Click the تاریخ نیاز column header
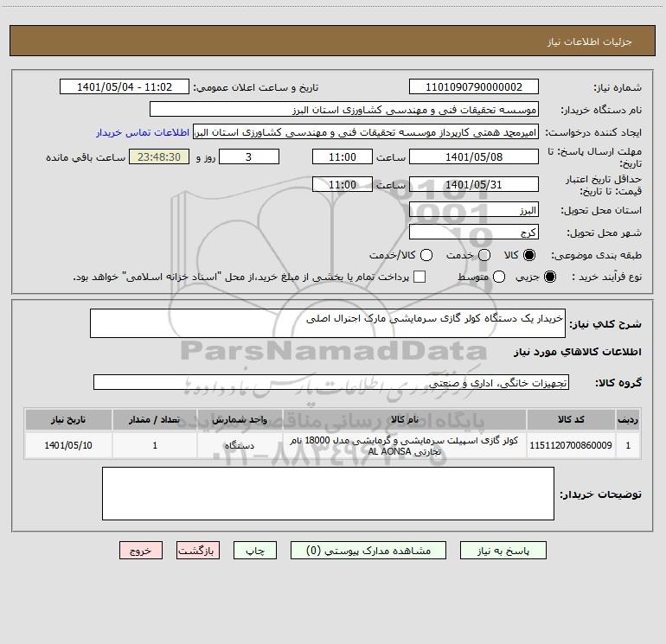 [x=68, y=419]
